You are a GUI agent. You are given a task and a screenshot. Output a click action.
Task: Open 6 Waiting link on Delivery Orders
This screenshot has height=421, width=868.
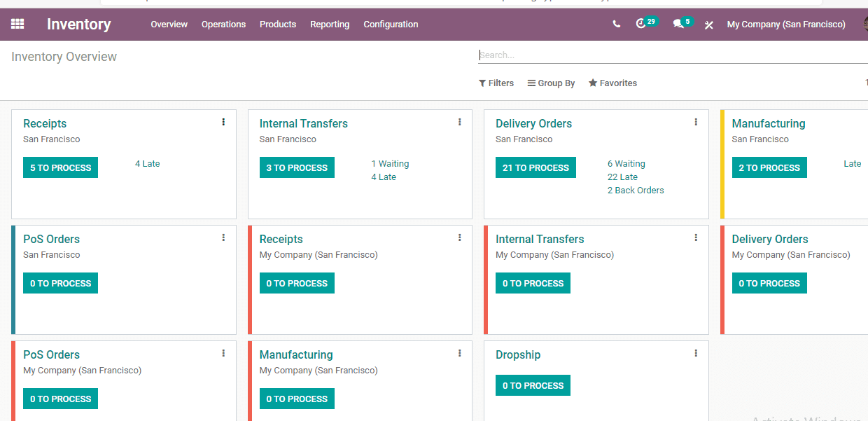pyautogui.click(x=626, y=164)
